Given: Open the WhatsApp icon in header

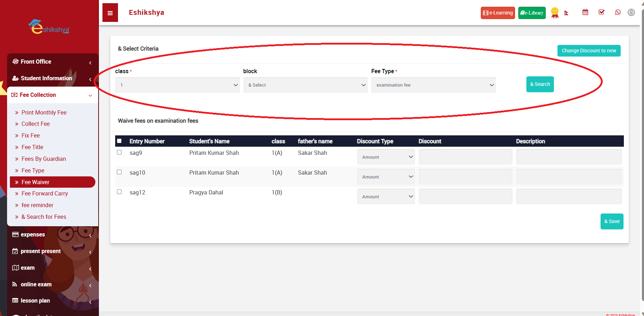Looking at the screenshot, I should 618,12.
